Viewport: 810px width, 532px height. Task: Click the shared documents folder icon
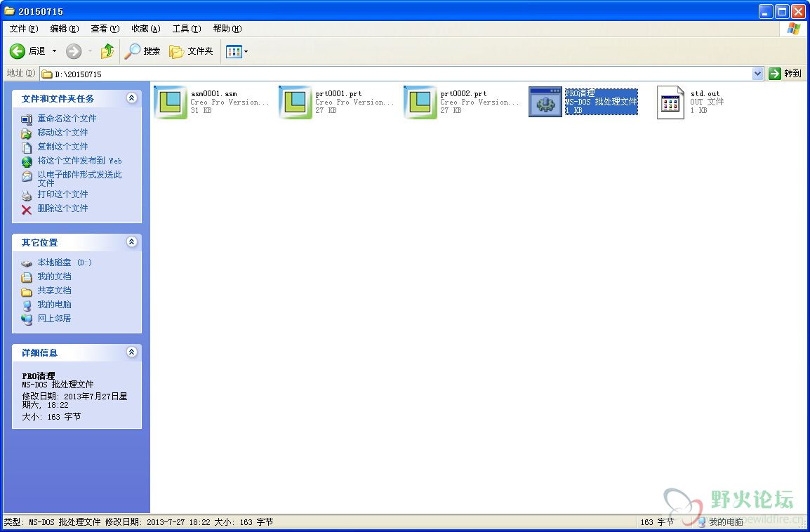click(x=27, y=292)
